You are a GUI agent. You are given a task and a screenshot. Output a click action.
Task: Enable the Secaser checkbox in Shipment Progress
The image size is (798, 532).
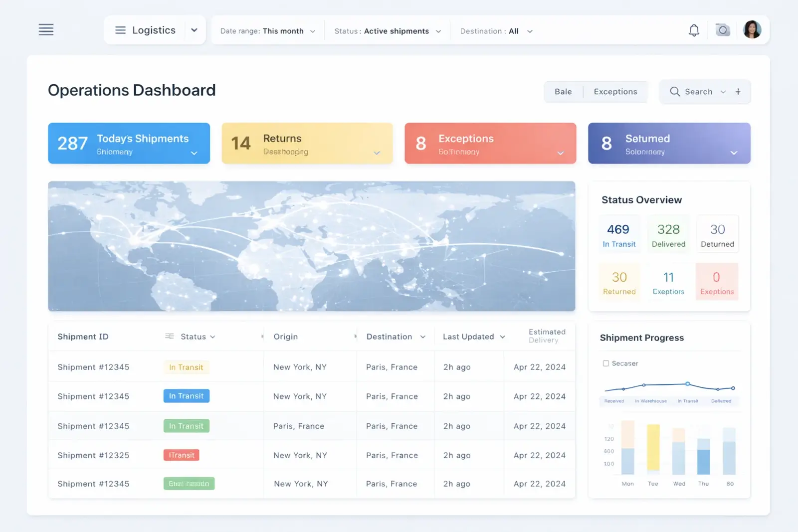[x=606, y=363]
